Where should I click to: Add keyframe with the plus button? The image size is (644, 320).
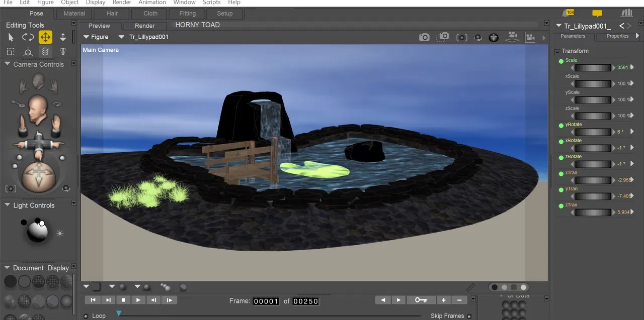(444, 300)
